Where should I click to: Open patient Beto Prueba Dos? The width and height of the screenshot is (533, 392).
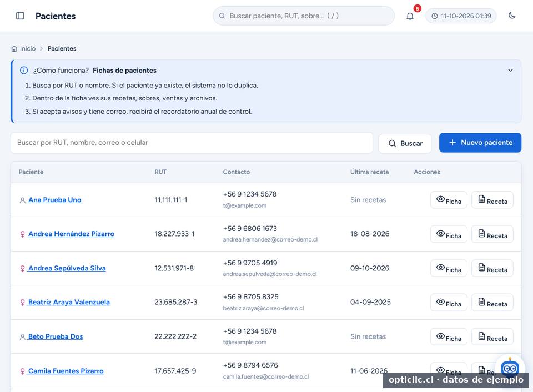(56, 336)
